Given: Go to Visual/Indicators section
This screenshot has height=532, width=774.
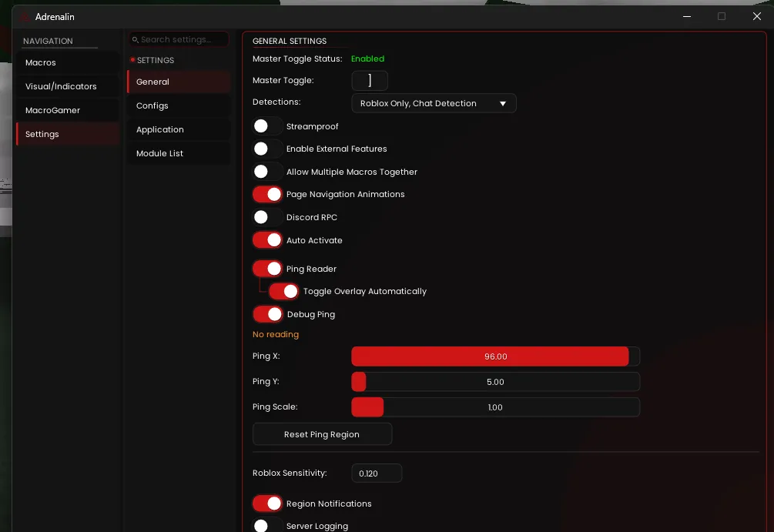Looking at the screenshot, I should 68,86.
